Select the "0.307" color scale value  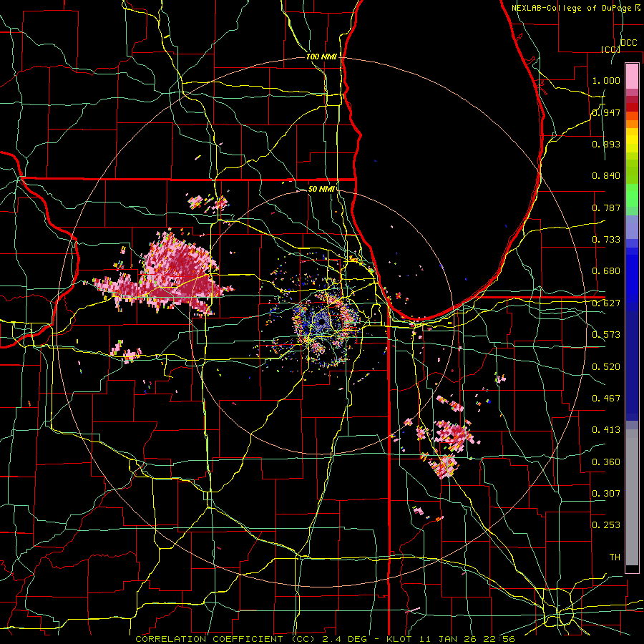tap(606, 494)
